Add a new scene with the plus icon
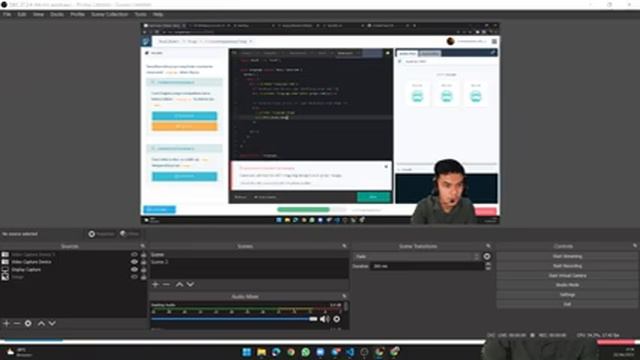This screenshot has width=640, height=360. click(155, 284)
